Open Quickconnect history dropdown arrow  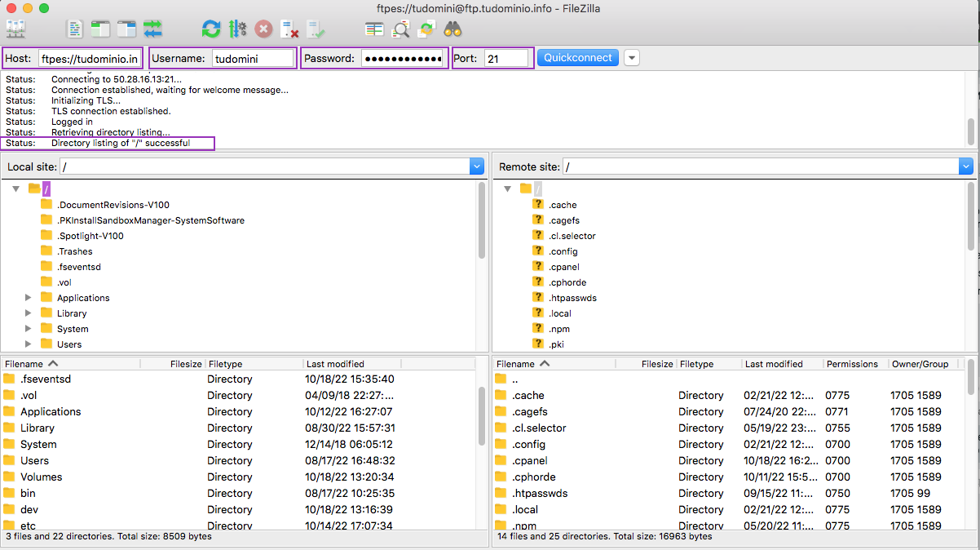tap(631, 58)
